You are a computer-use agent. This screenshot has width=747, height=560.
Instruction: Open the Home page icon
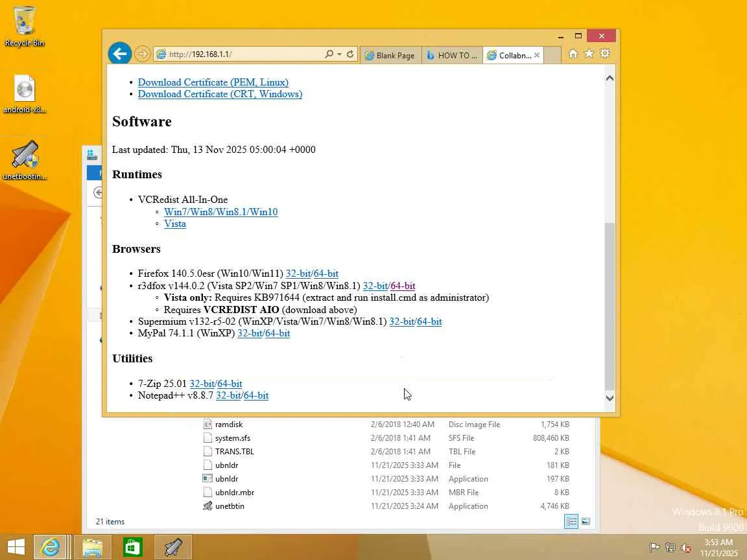(573, 54)
